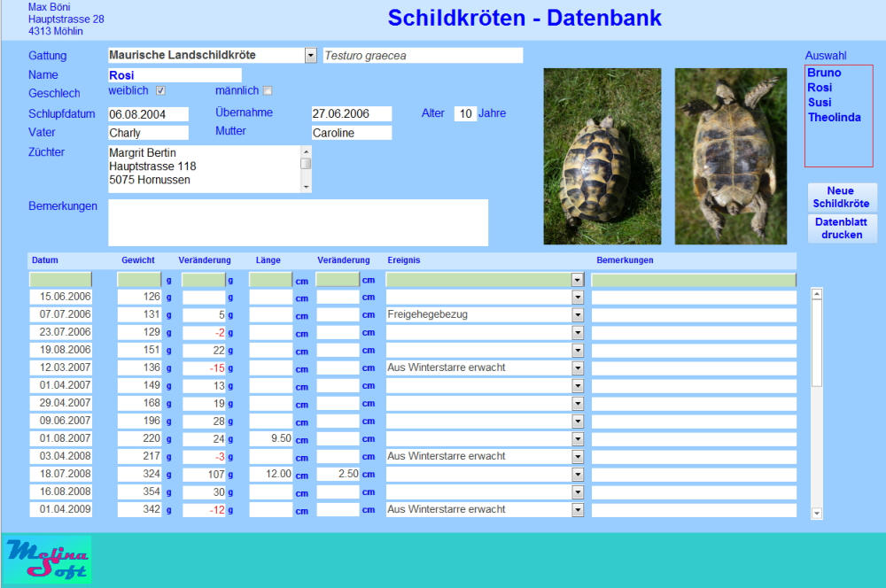Click weight cell 220
886x588 pixels.
pyautogui.click(x=140, y=439)
